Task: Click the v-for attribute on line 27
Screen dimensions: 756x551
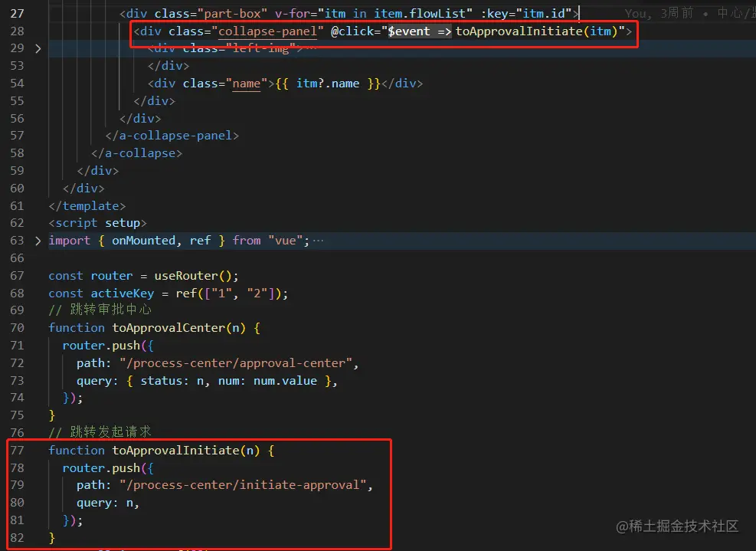Action: click(x=374, y=14)
